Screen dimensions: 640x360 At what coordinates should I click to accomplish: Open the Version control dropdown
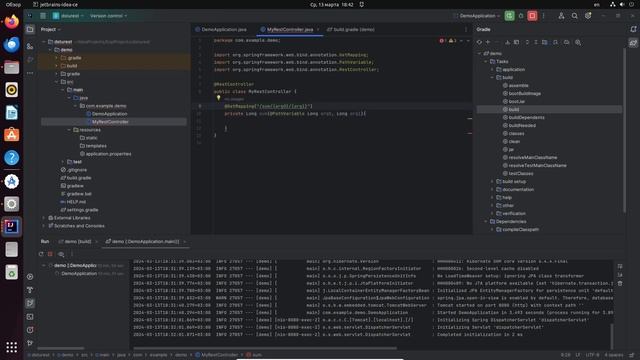click(x=109, y=16)
